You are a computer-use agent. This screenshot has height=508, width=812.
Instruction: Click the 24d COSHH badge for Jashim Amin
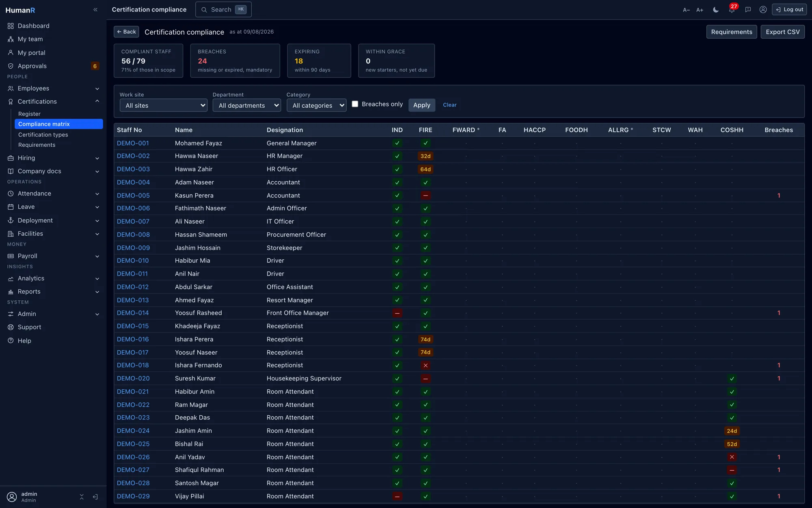point(732,431)
